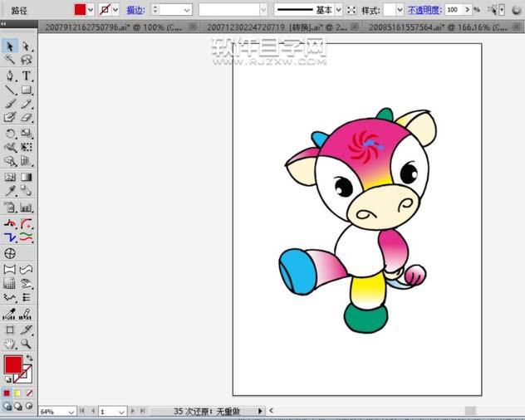The height and width of the screenshot is (420, 525).
Task: Expand the zoom level dropdown at 64%
Action: click(71, 411)
